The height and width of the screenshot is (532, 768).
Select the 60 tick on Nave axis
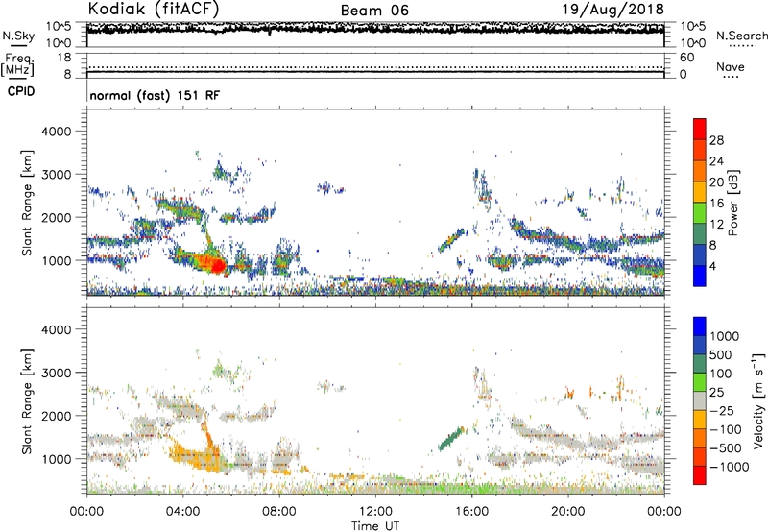687,58
